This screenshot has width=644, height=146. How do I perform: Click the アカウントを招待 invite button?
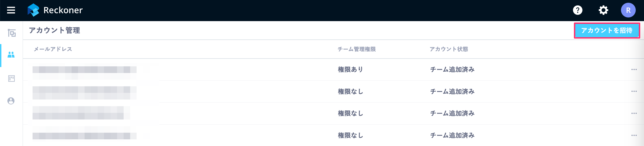[607, 31]
